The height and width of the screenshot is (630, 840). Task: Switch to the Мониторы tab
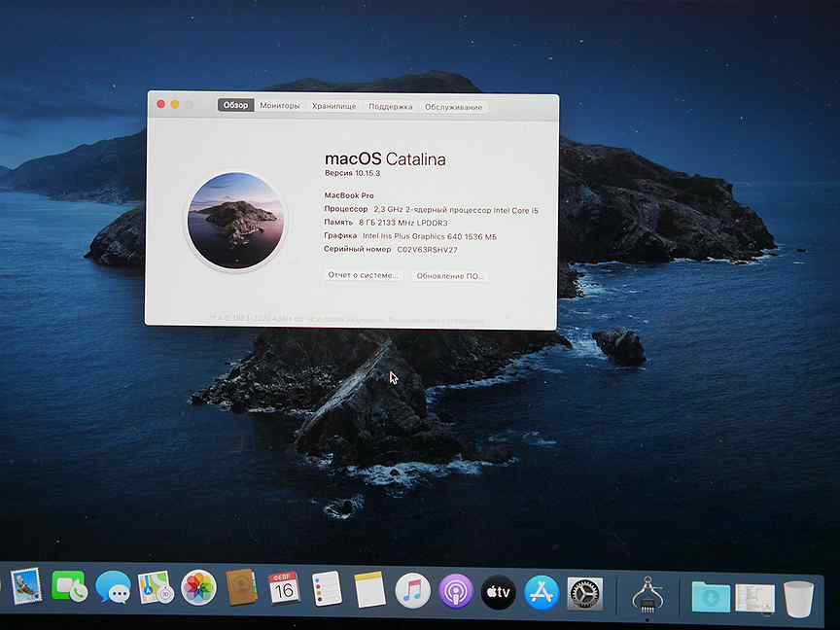280,106
